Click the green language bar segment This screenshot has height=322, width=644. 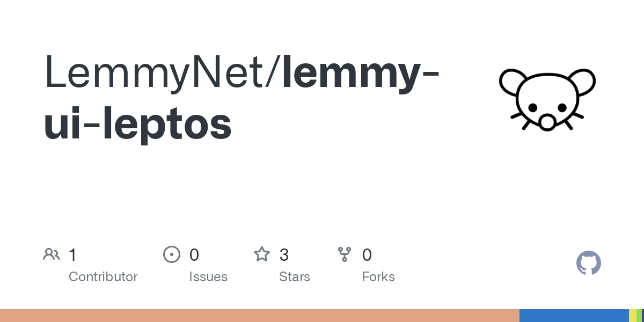639,316
